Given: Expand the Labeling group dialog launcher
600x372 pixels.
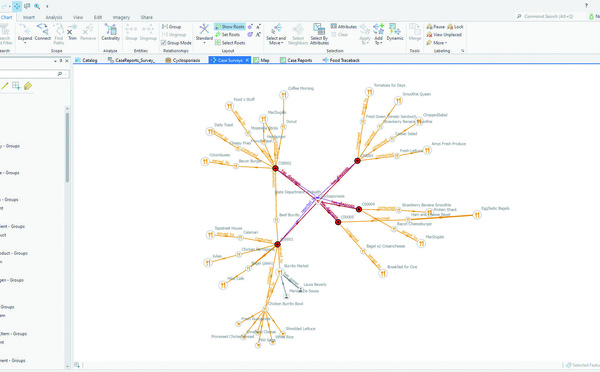Looking at the screenshot, I should point(462,51).
